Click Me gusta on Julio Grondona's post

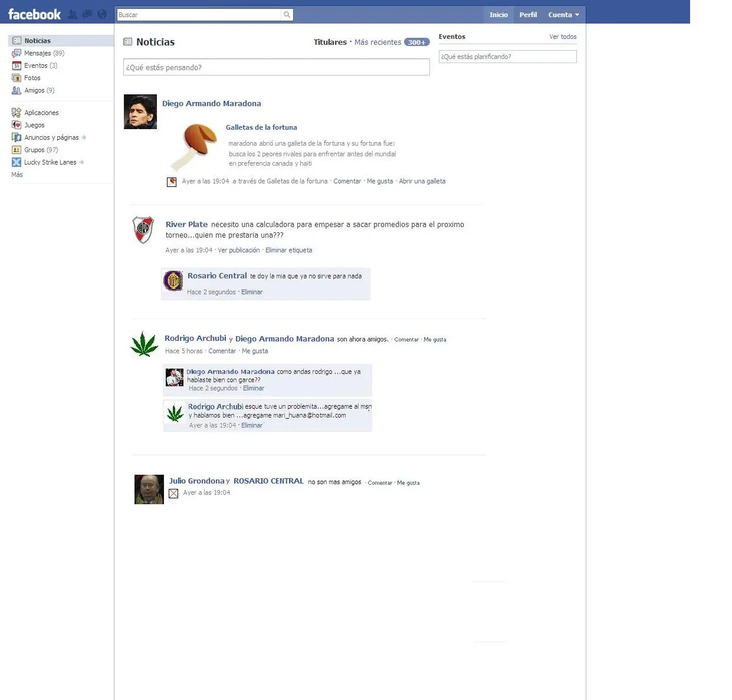[x=408, y=482]
